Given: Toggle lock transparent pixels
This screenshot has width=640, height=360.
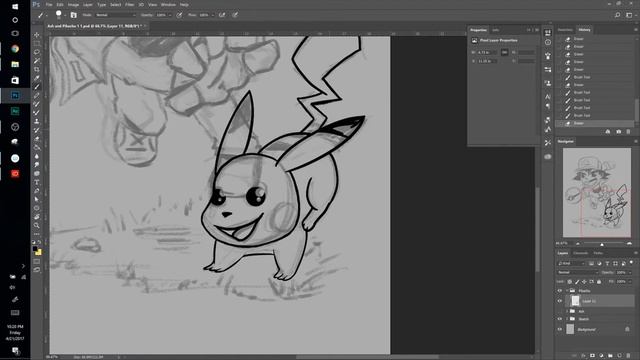Looking at the screenshot, I should coord(570,282).
